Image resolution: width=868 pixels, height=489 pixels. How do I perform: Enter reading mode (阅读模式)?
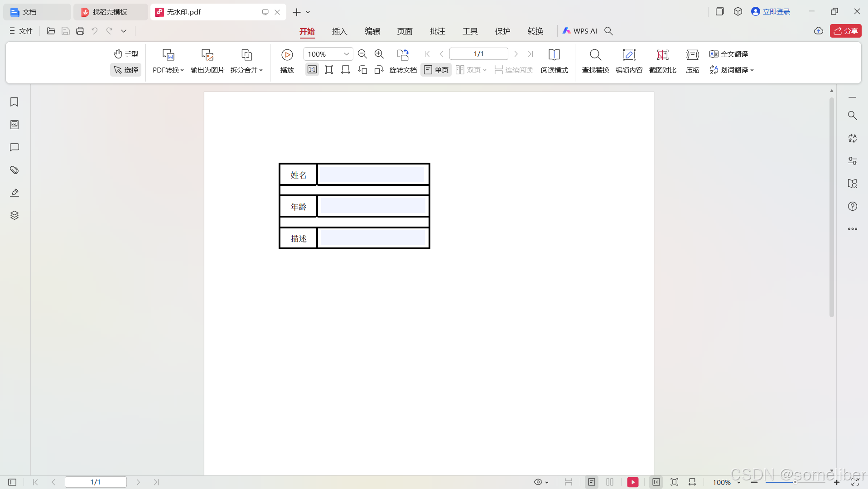[554, 61]
